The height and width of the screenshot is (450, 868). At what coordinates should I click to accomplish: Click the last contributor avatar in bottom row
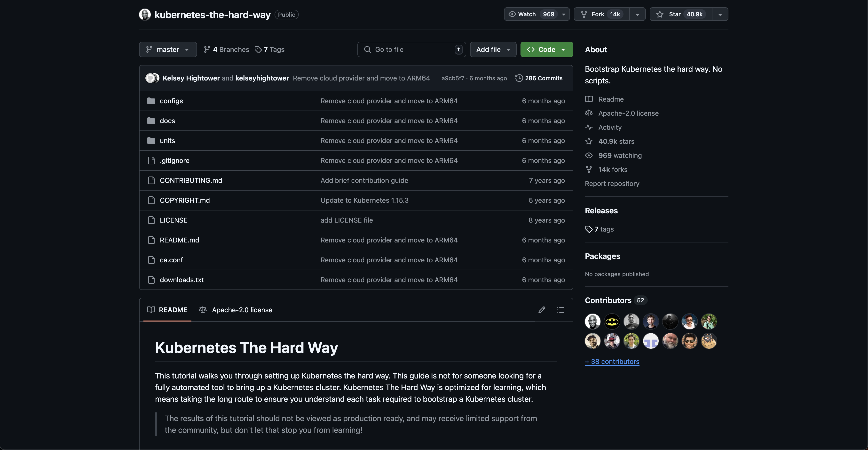tap(709, 341)
